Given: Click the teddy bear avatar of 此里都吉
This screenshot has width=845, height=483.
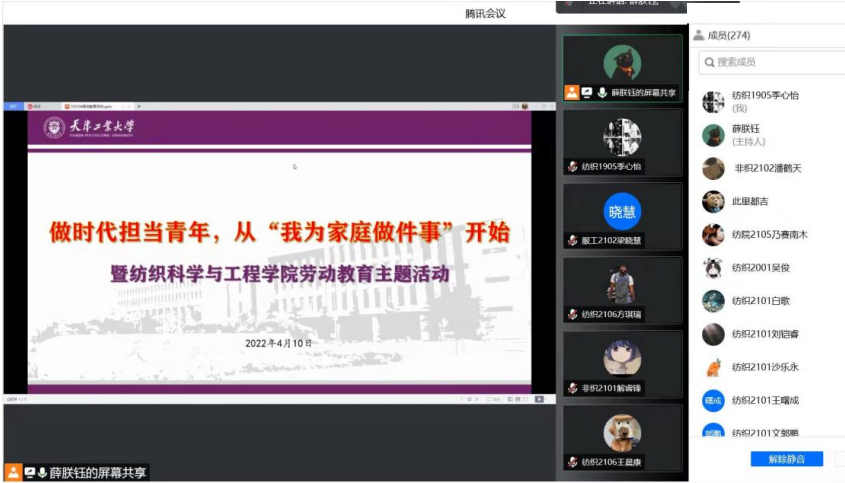Looking at the screenshot, I should pos(713,202).
